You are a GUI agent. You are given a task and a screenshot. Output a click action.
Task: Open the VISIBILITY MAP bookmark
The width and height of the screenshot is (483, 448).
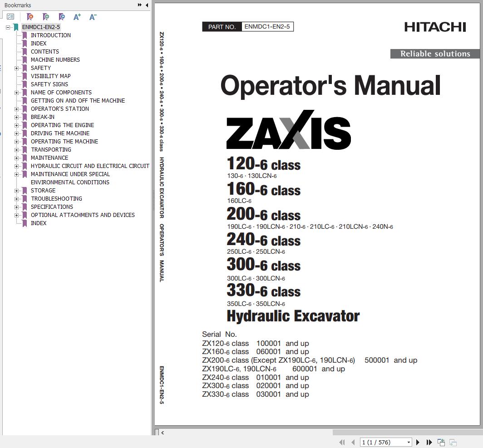51,76
